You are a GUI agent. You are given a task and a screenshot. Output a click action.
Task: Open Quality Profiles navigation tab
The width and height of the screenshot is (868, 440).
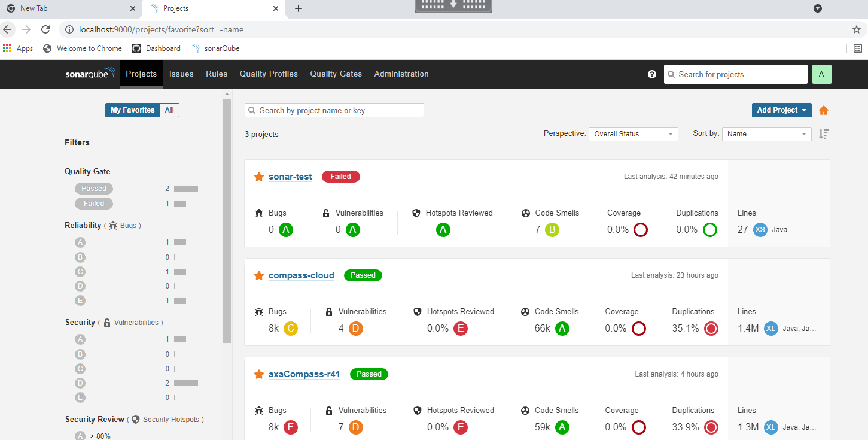coord(269,74)
